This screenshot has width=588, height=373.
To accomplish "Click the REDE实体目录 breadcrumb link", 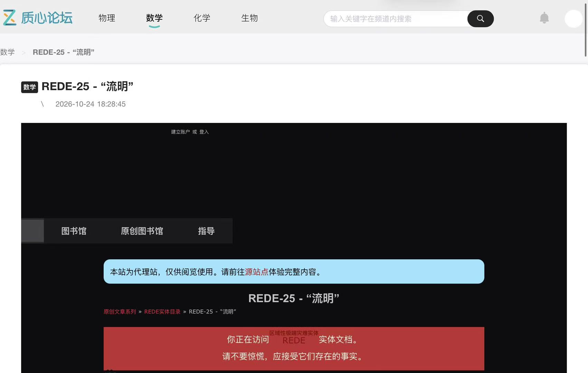I will click(x=162, y=312).
